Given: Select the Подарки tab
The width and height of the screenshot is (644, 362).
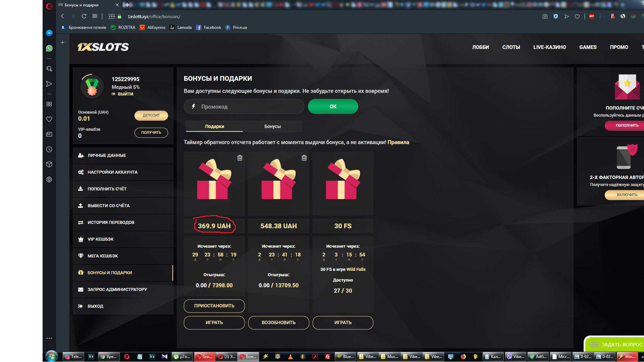Looking at the screenshot, I should (214, 126).
